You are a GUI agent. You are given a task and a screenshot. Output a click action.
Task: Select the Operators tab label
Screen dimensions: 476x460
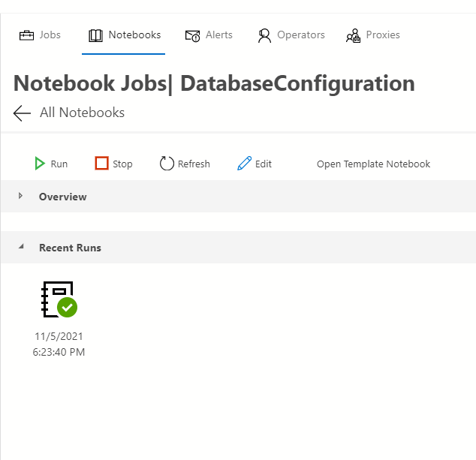[300, 35]
